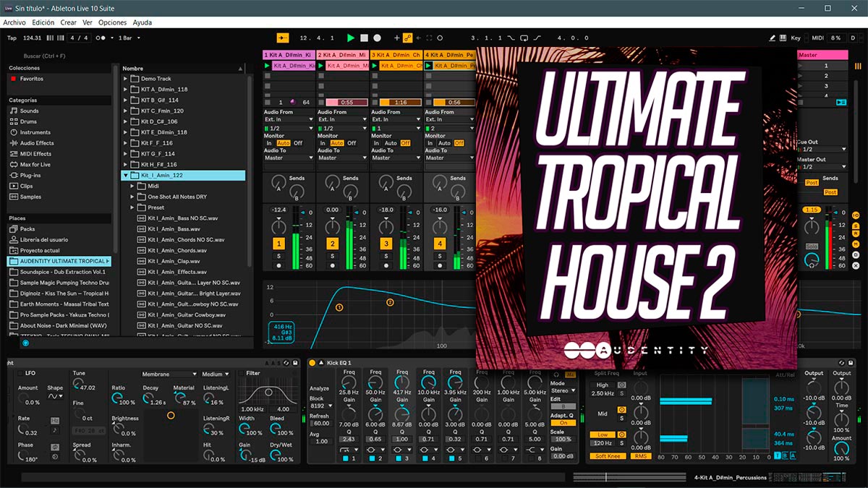This screenshot has width=868, height=488.
Task: Toggle the Automation Arm icon in transport
Action: [407, 38]
